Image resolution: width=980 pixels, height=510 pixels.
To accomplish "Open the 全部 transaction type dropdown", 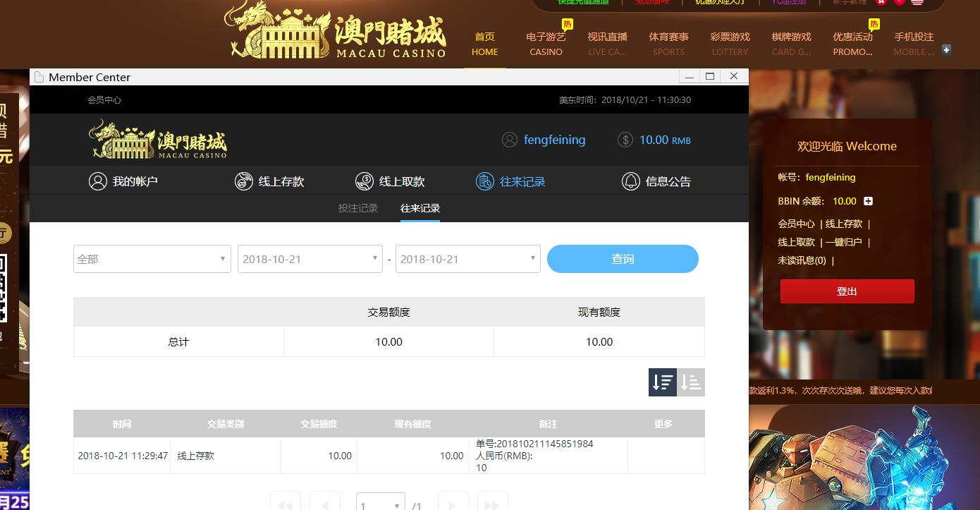I will point(152,259).
